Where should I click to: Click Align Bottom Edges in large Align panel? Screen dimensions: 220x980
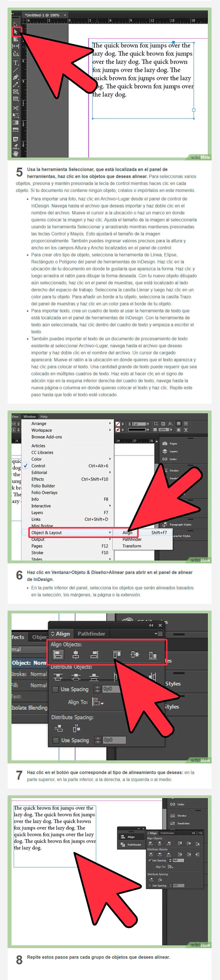pos(153,655)
